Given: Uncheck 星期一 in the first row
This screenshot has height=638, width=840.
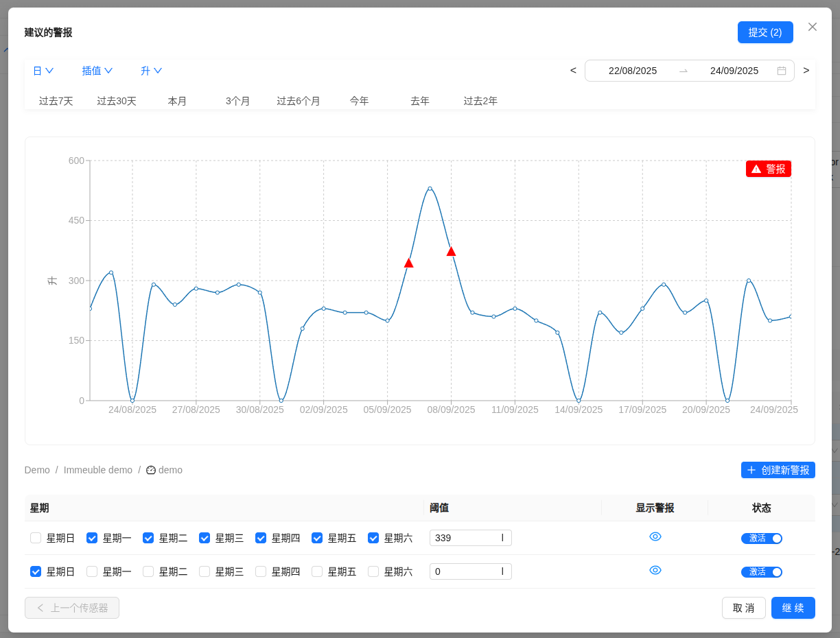Looking at the screenshot, I should pyautogui.click(x=92, y=538).
